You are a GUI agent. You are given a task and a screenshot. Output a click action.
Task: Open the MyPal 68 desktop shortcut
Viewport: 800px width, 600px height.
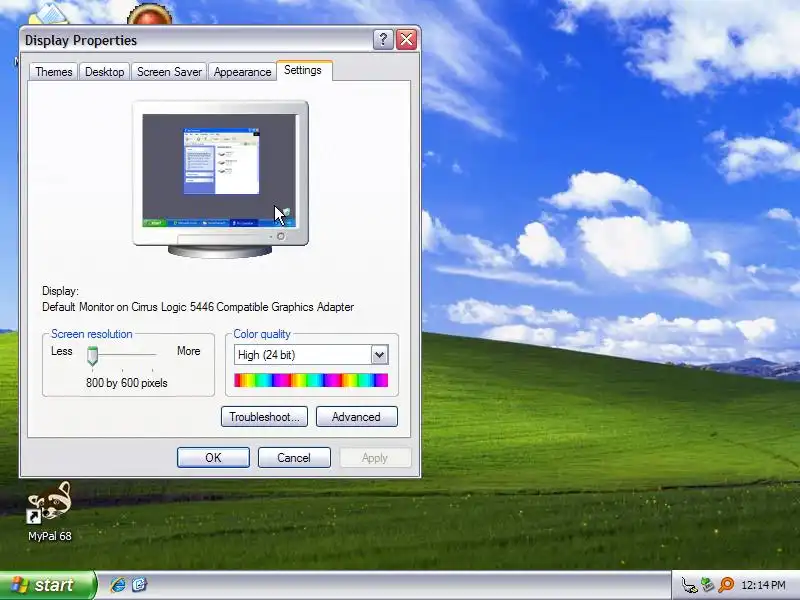pyautogui.click(x=49, y=512)
